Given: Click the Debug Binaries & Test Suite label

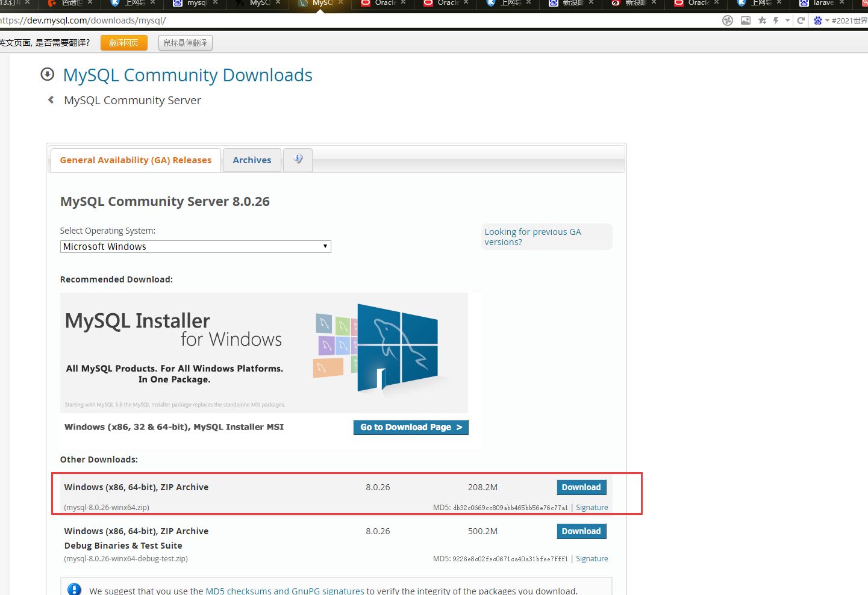Looking at the screenshot, I should [x=123, y=546].
